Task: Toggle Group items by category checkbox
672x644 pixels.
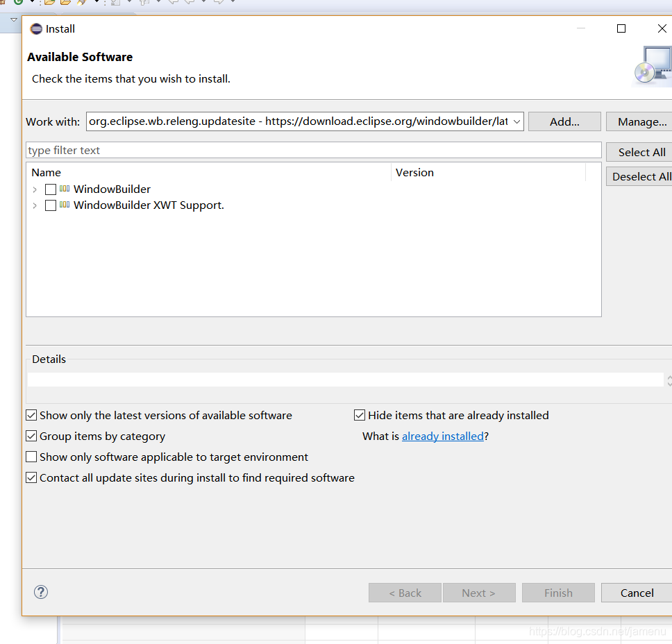Action: click(x=31, y=437)
